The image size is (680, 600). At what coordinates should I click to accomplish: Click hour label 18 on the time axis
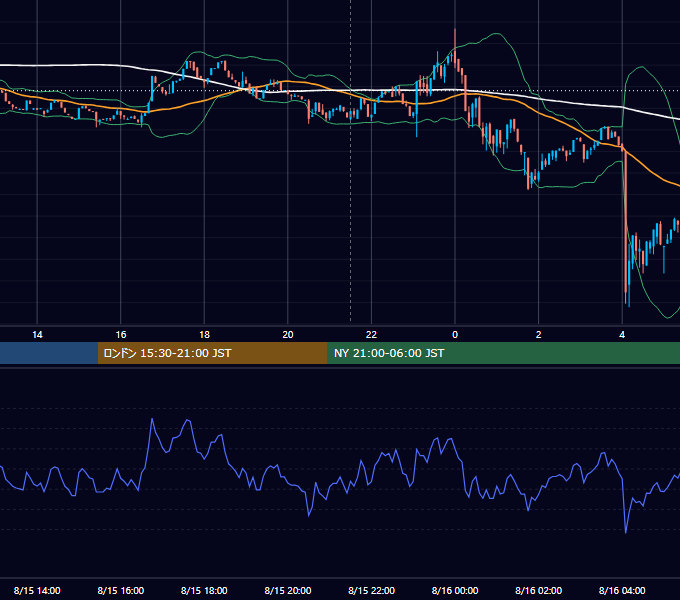pos(204,335)
